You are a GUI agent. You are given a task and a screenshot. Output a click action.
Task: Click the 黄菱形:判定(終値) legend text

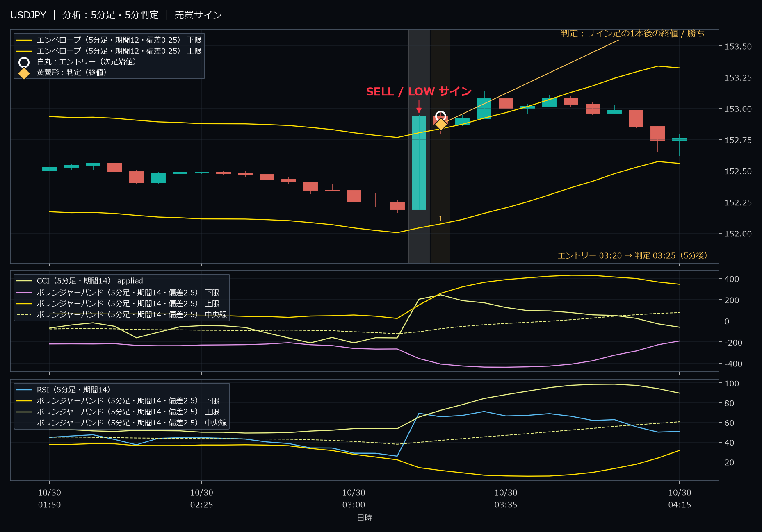point(72,73)
